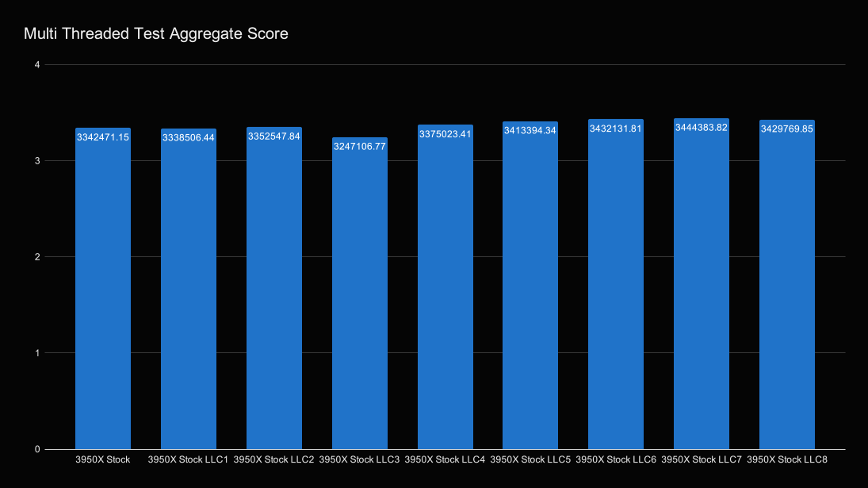Click x-axis label '3950X Stock LLC2'

click(x=274, y=459)
